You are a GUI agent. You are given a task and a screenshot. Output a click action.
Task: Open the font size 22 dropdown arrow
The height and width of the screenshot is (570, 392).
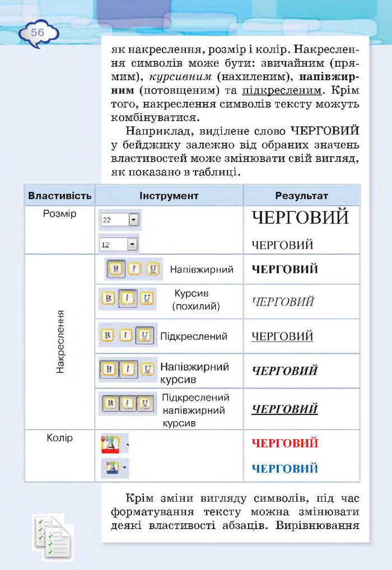pyautogui.click(x=133, y=219)
